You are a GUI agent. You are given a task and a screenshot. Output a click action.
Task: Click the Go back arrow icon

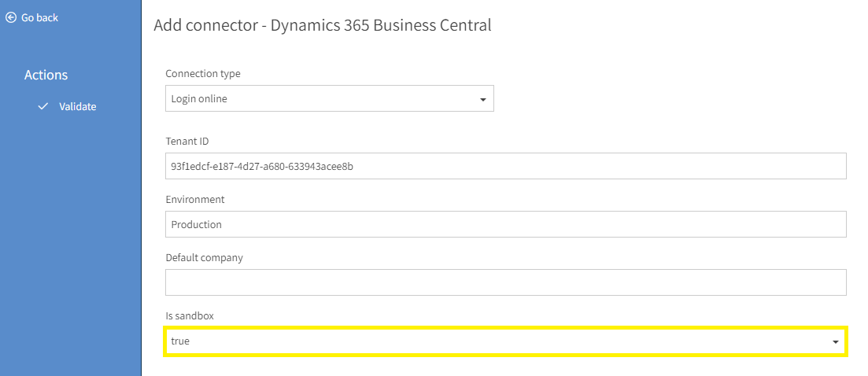10,17
